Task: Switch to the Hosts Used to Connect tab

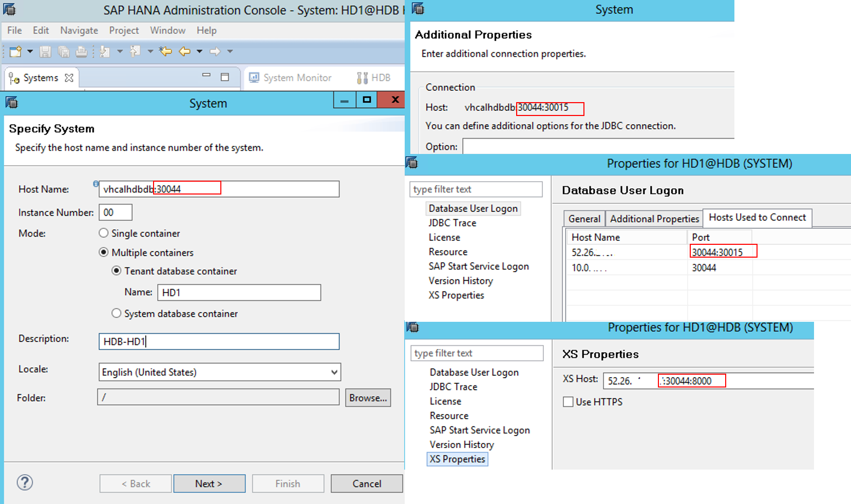Action: tap(757, 218)
